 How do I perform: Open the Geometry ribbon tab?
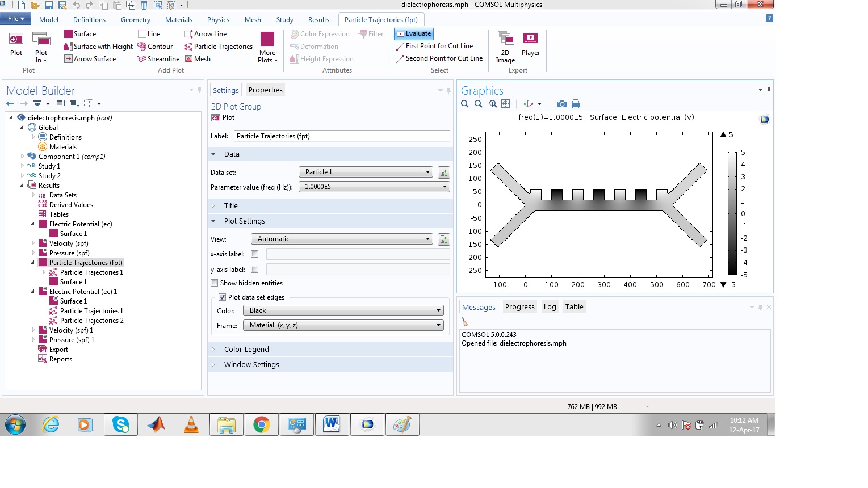click(x=135, y=20)
